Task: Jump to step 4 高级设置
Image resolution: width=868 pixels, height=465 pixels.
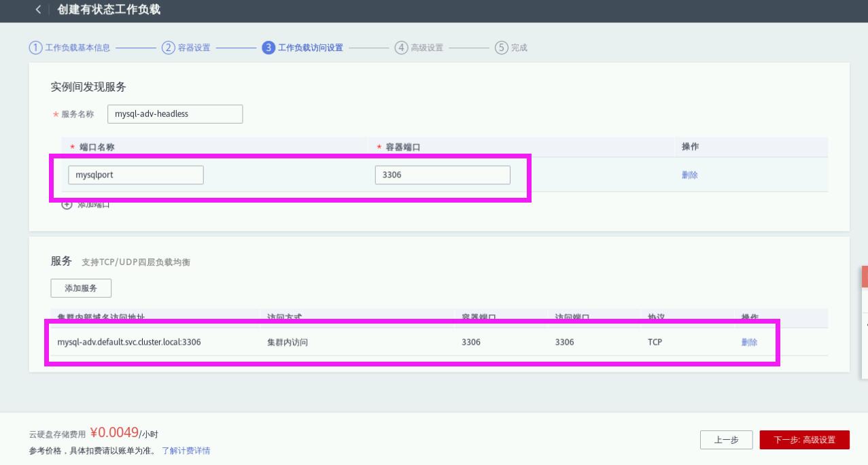Action: point(419,48)
